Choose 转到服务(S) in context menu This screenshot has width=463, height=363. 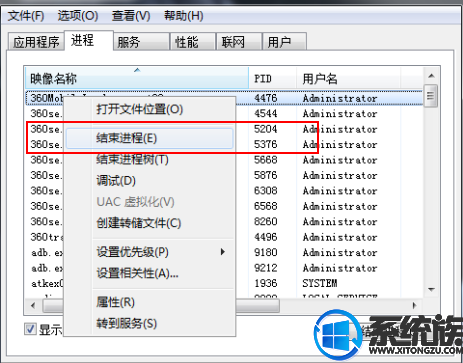149,323
